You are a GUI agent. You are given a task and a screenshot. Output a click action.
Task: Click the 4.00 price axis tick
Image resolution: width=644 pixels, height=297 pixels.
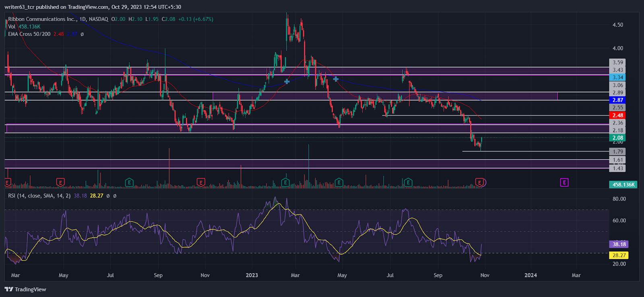tap(618, 48)
